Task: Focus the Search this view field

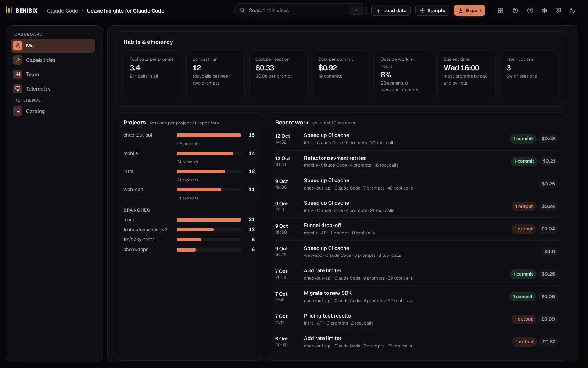Action: pyautogui.click(x=301, y=10)
